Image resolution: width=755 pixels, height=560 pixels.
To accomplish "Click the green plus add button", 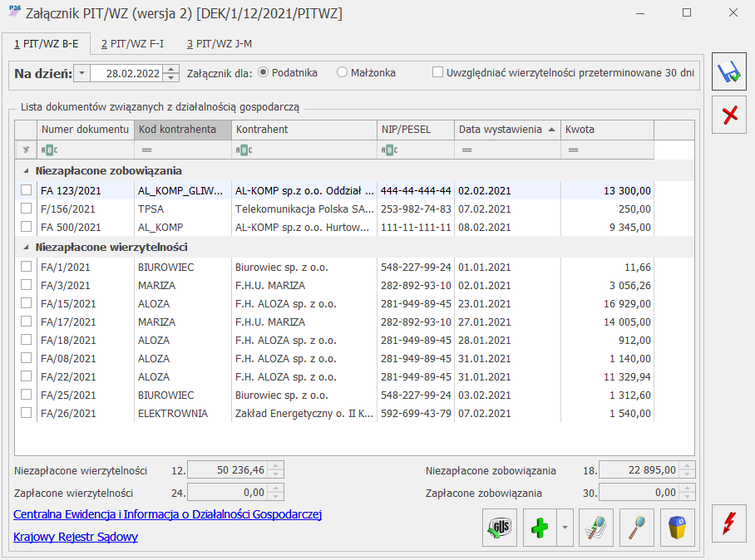I will pyautogui.click(x=540, y=528).
